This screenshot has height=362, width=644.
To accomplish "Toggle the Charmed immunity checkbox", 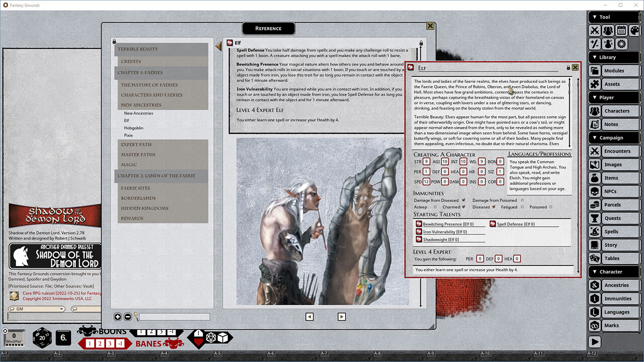I will point(464,207).
